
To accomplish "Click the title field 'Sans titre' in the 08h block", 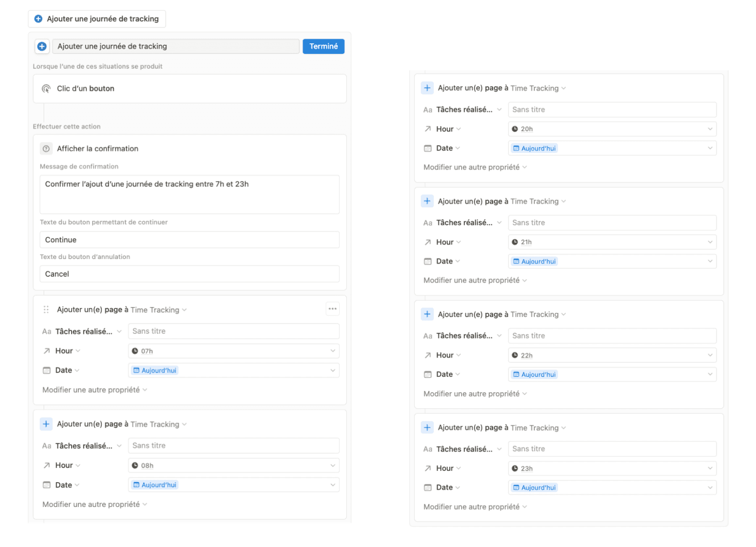I will pos(234,446).
